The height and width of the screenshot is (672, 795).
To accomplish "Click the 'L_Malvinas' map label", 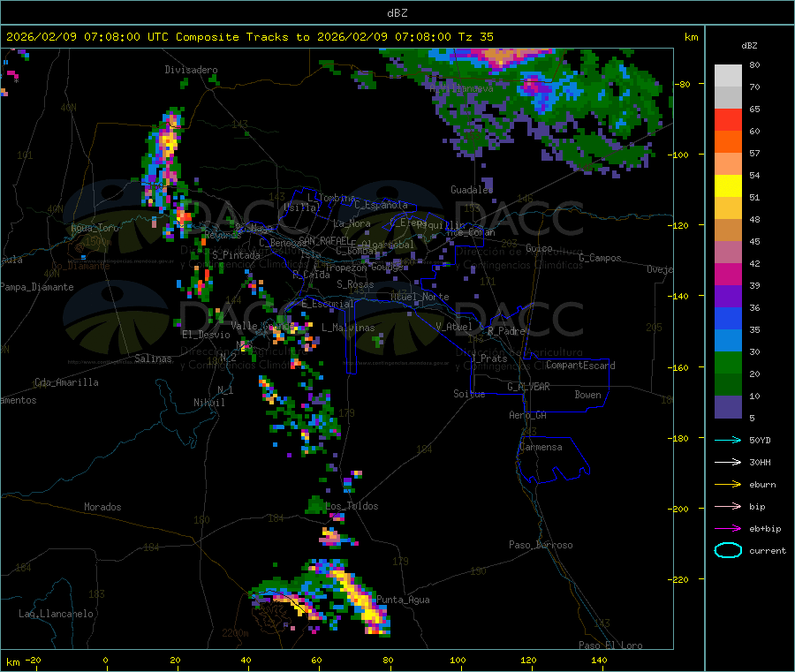I will point(348,328).
